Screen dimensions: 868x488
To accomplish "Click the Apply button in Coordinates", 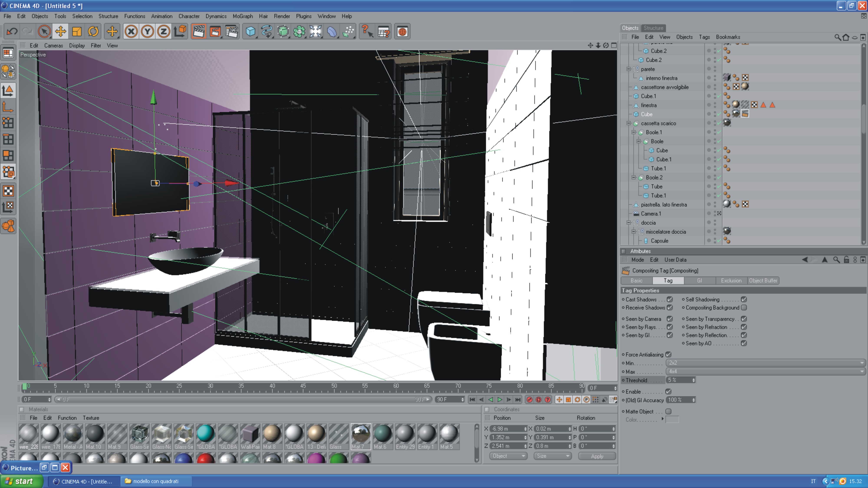I will point(597,456).
